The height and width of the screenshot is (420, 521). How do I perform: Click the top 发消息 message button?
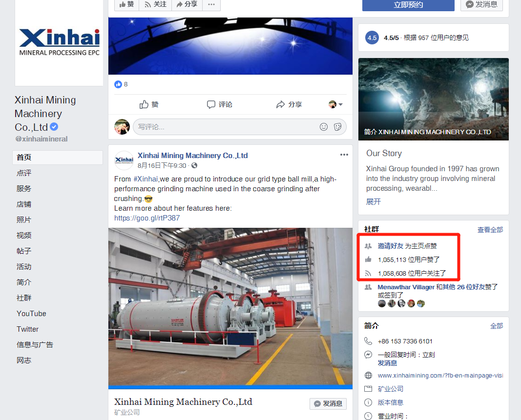point(481,4)
